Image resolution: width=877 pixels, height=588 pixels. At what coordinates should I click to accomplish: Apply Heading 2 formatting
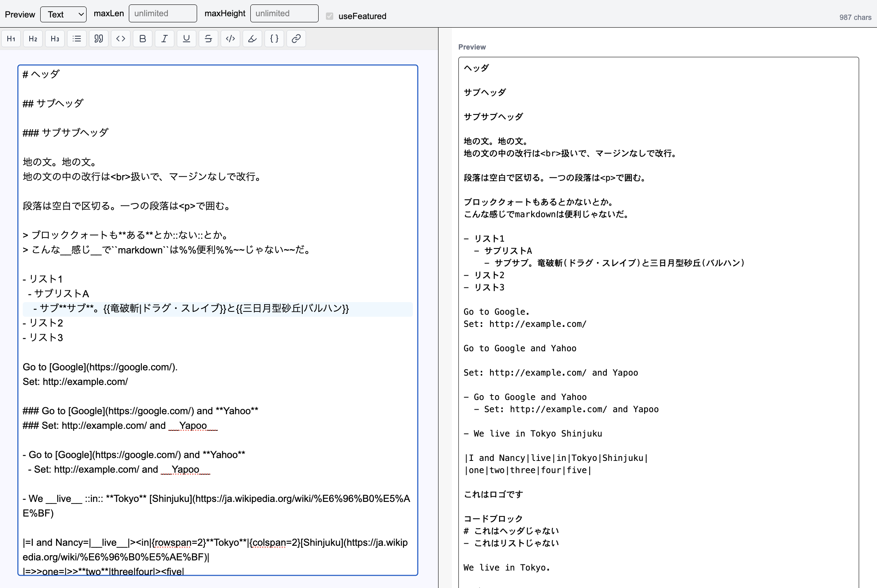point(33,39)
